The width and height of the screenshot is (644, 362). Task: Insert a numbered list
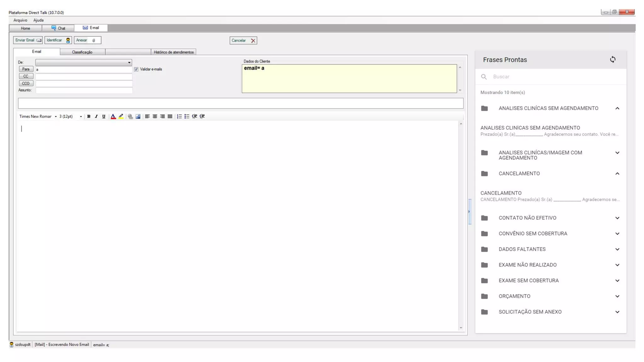tap(179, 116)
